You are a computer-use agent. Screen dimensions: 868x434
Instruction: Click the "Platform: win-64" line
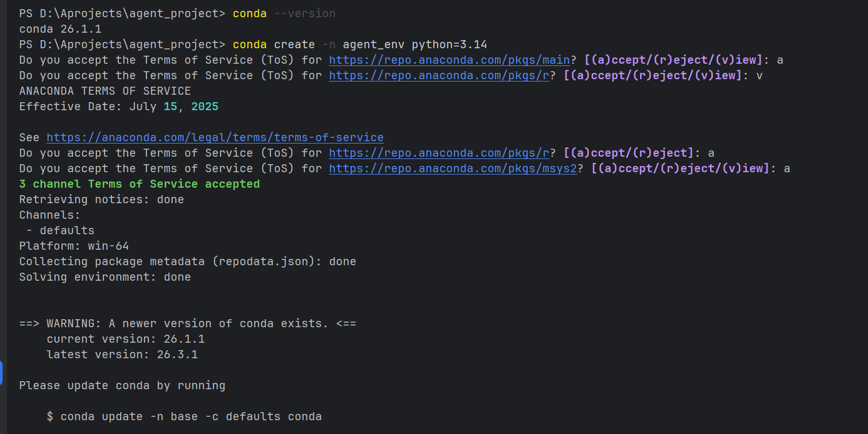74,246
